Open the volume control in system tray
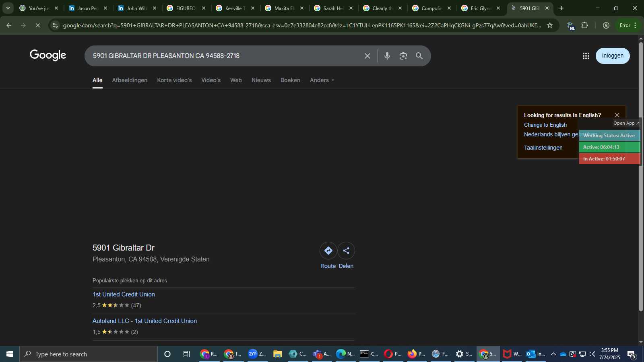 pos(592,354)
